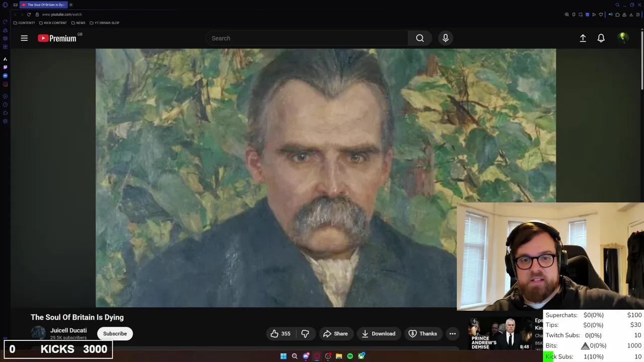644x362 pixels.
Task: Open browser extensions cube icon
Action: pyautogui.click(x=617, y=15)
